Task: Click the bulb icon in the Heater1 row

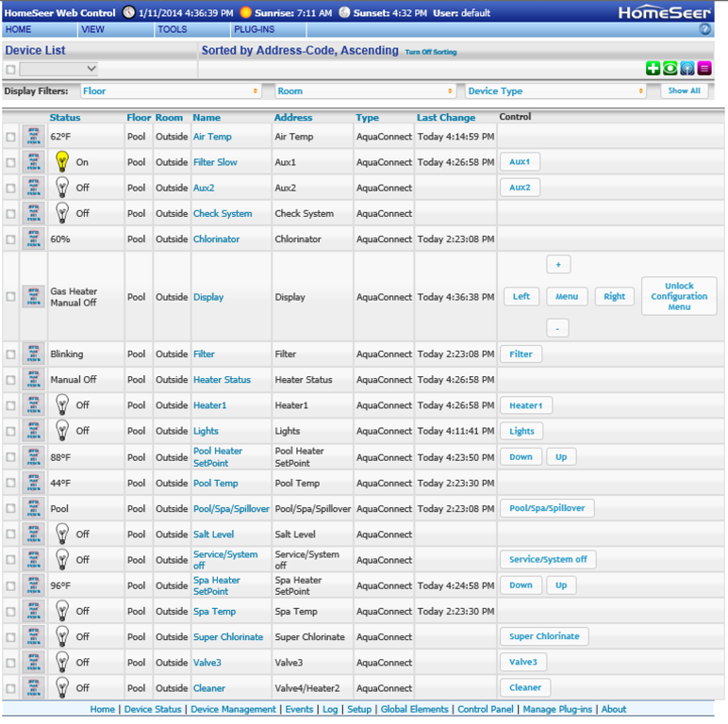Action: [x=62, y=404]
